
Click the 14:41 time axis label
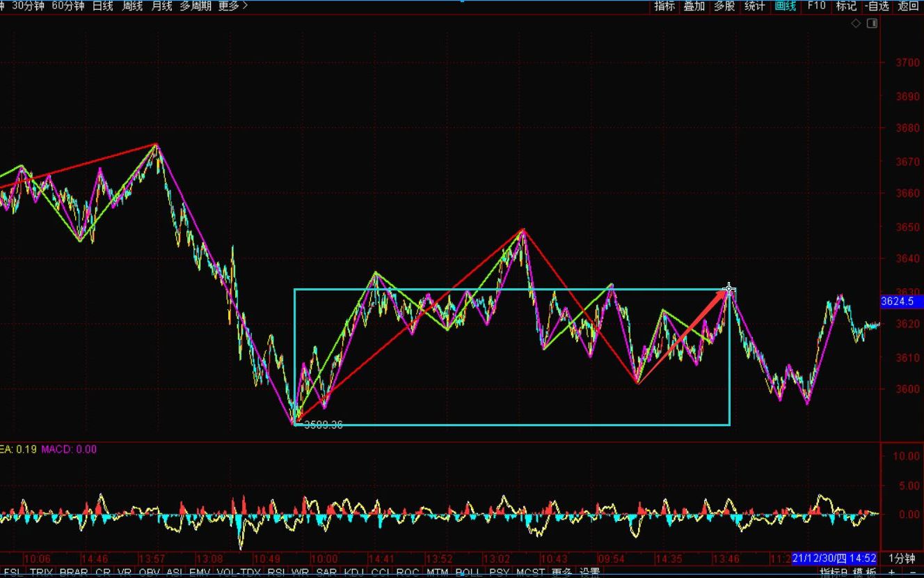[x=381, y=559]
